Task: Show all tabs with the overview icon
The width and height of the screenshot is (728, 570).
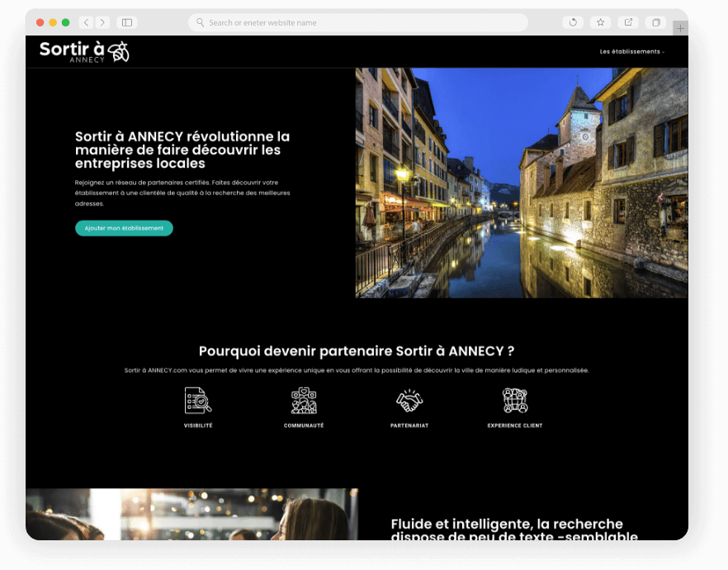Action: pos(656,22)
